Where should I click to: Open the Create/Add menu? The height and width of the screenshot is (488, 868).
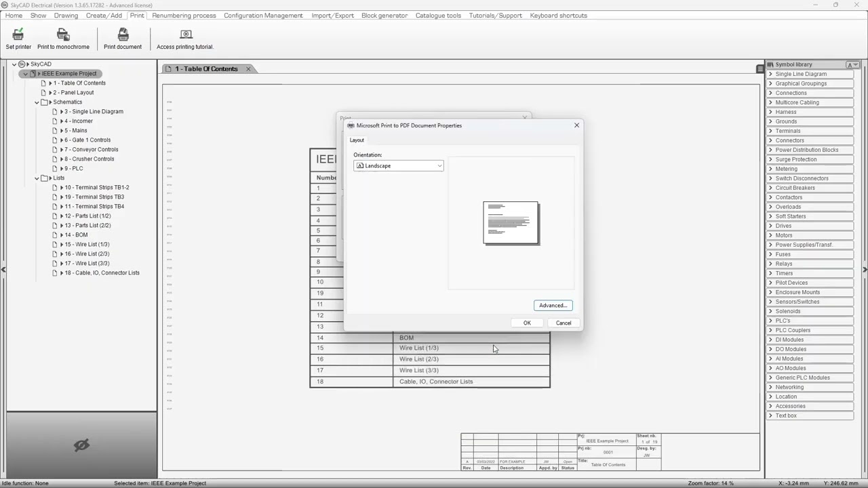(104, 15)
